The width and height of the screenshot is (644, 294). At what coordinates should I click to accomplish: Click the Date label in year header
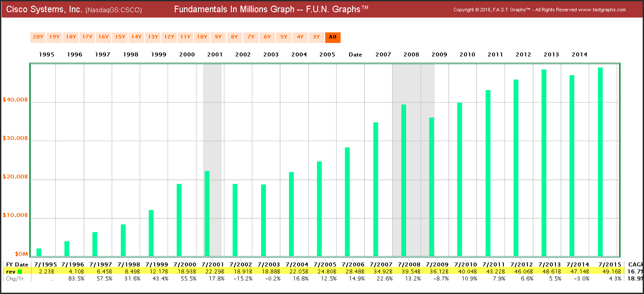[x=355, y=55]
